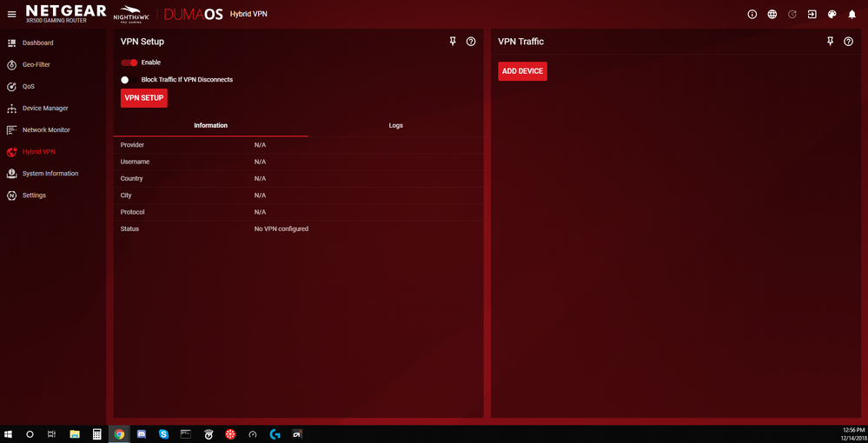The height and width of the screenshot is (443, 868).
Task: Open Geo-Filter page
Action: point(36,65)
